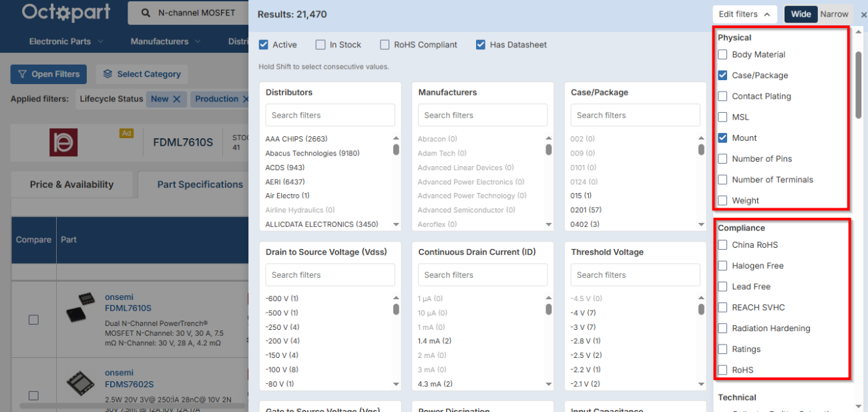Expand the Electronic Parts menu

(66, 41)
